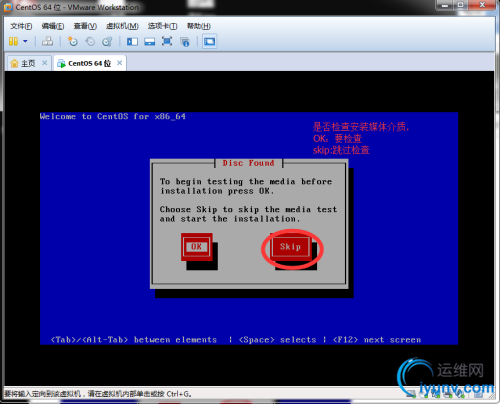Viewport: 500px width, 404px height.
Task: Click the highlighted console view icon
Action: tap(210, 42)
